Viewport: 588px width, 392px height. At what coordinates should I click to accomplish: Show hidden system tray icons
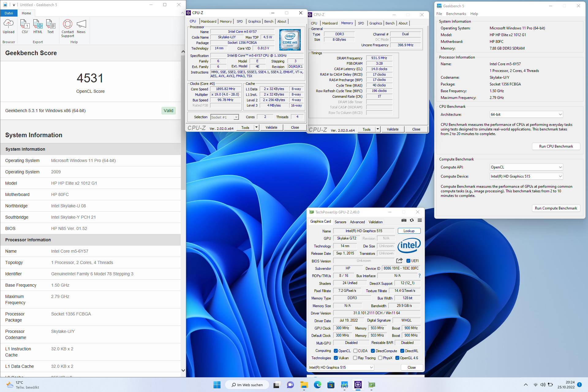click(526, 385)
